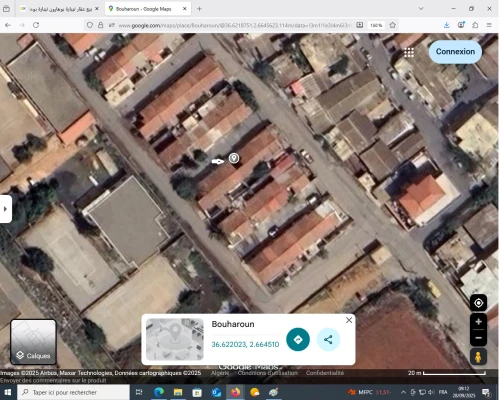Open the Google apps grid
The image size is (500, 400).
pos(409,52)
